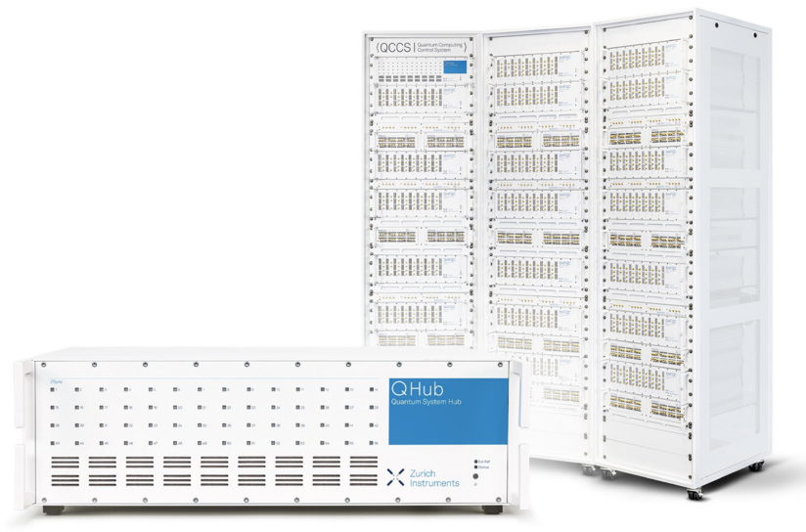Click ZSync port 52 on the QHub
This screenshot has width=806, height=532.
274,443
